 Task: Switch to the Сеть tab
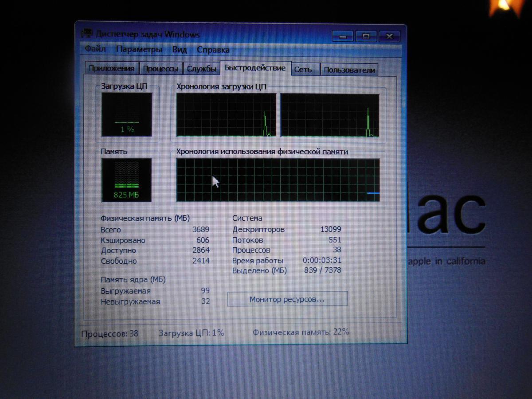pos(303,70)
